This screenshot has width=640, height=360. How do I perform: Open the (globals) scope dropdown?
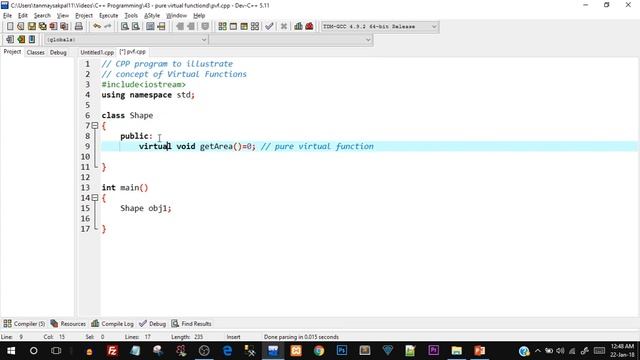[127, 40]
